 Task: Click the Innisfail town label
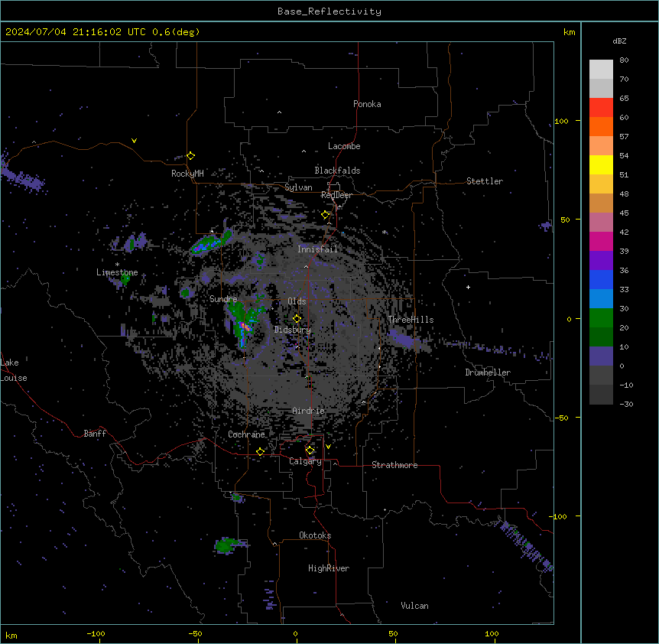(318, 249)
